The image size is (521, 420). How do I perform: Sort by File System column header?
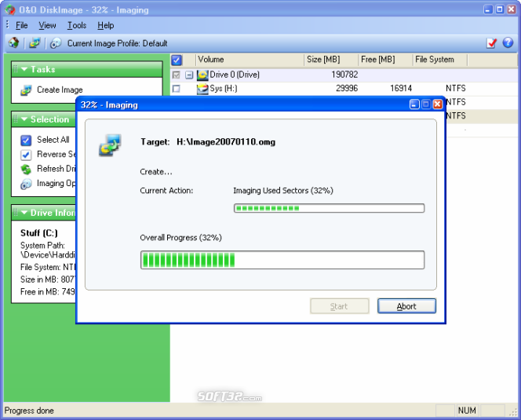tap(440, 60)
